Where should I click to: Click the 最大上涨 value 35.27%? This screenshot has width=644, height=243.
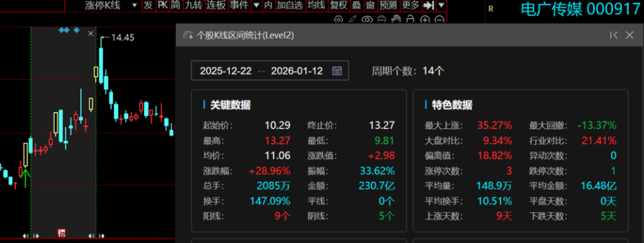click(494, 126)
